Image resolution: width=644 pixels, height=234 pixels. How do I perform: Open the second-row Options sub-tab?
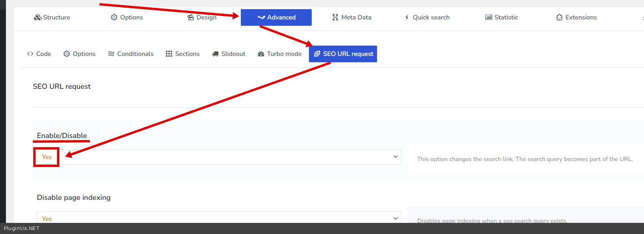pos(80,54)
